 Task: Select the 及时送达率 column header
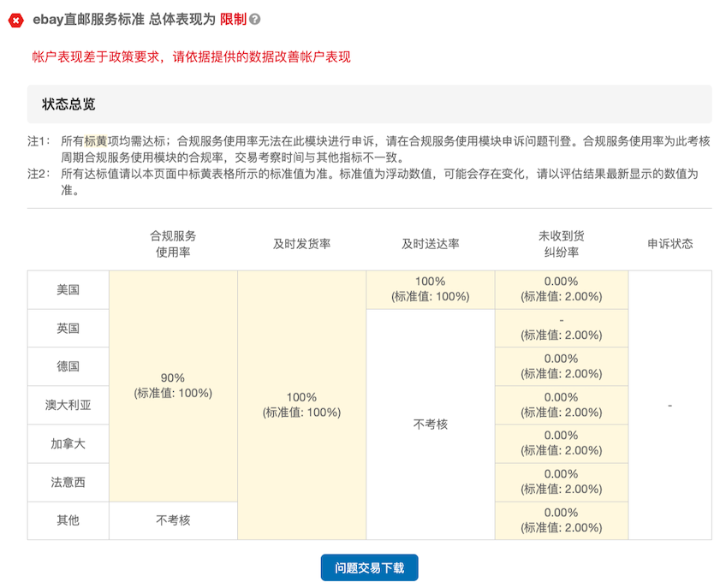(x=430, y=244)
